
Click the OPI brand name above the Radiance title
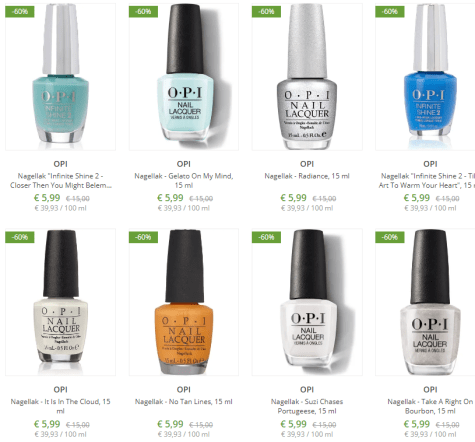pyautogui.click(x=307, y=164)
